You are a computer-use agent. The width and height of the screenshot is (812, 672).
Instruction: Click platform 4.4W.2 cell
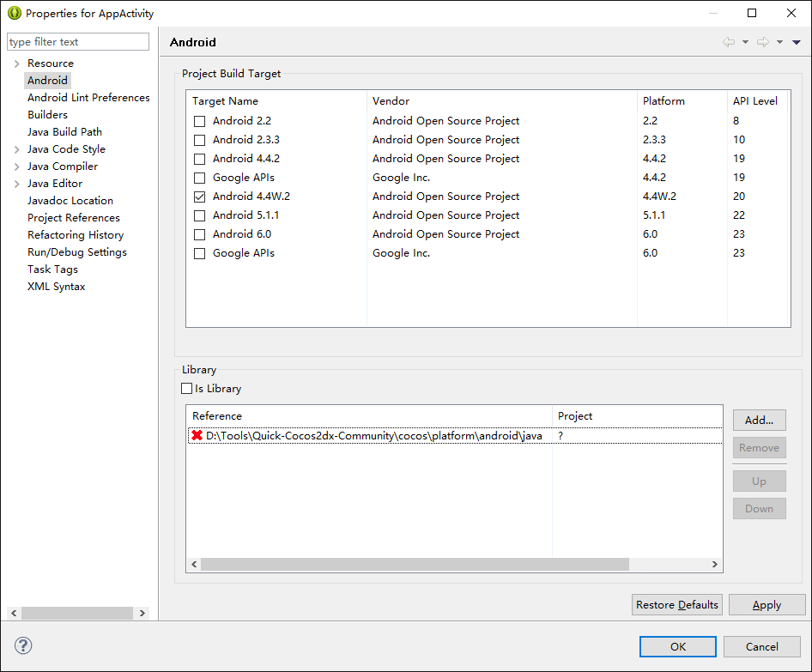[659, 197]
